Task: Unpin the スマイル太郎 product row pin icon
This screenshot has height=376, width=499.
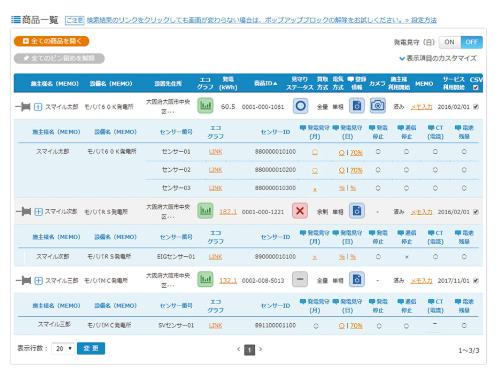Action: click(x=23, y=107)
